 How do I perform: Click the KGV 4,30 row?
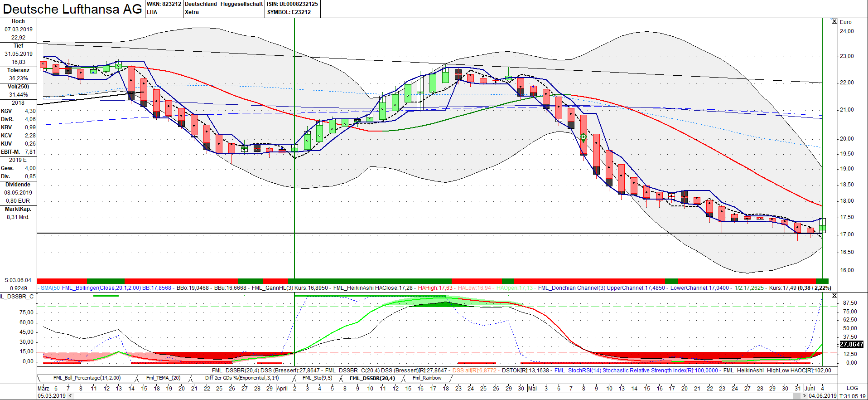click(19, 111)
